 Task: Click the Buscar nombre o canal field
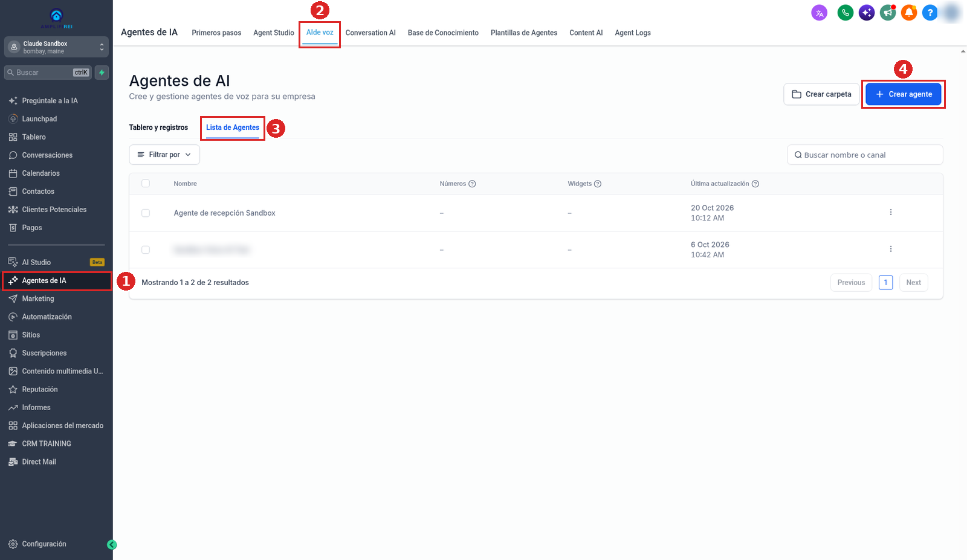tap(865, 155)
